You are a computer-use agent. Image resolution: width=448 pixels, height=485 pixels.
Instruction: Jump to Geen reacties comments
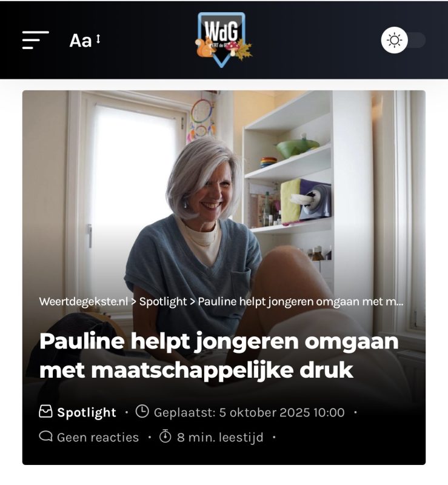click(98, 437)
